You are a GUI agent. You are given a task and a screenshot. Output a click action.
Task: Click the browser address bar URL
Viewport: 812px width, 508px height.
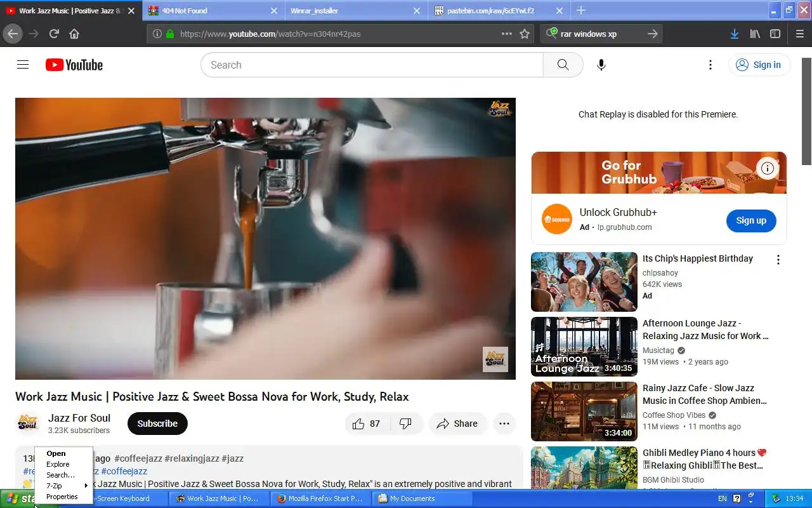[x=270, y=34]
